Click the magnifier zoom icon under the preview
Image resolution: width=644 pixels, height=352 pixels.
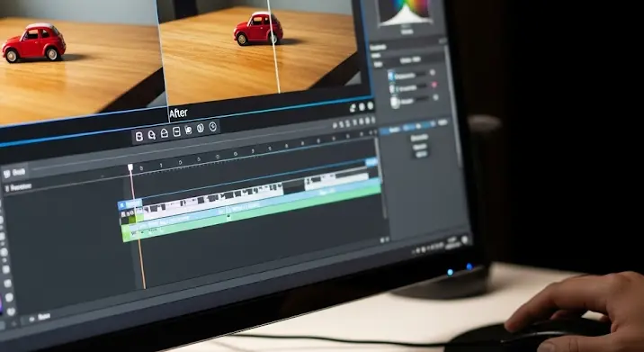pos(151,135)
